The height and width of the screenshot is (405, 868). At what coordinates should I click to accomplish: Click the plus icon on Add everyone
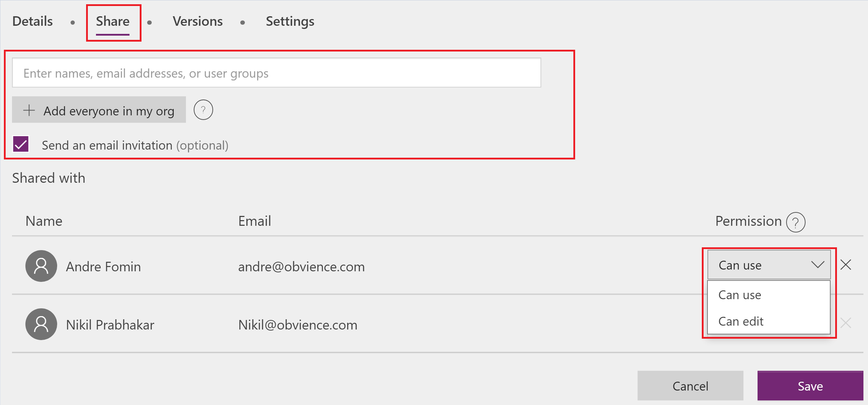29,110
